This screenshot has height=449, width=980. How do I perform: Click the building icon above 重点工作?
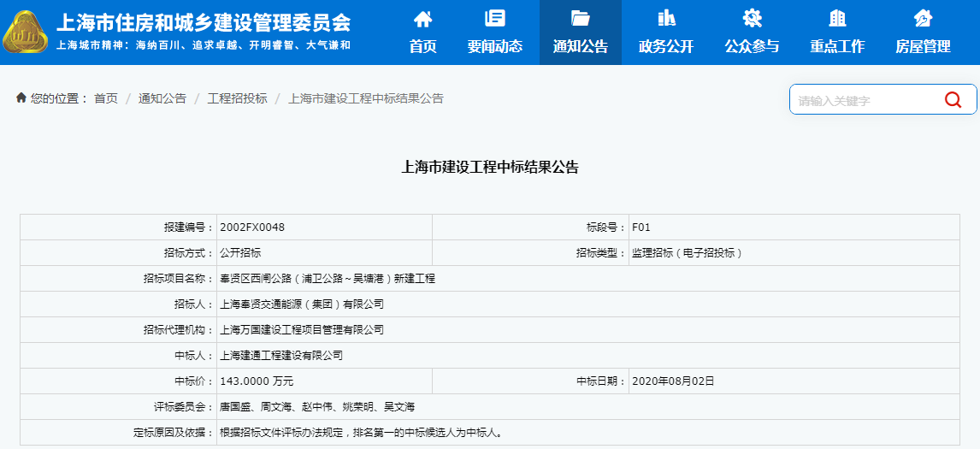click(837, 18)
